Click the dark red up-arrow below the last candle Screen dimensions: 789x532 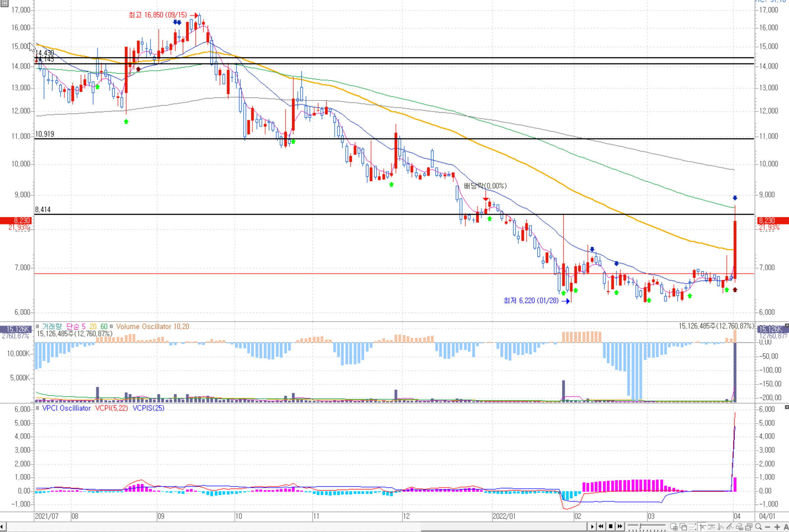[735, 290]
